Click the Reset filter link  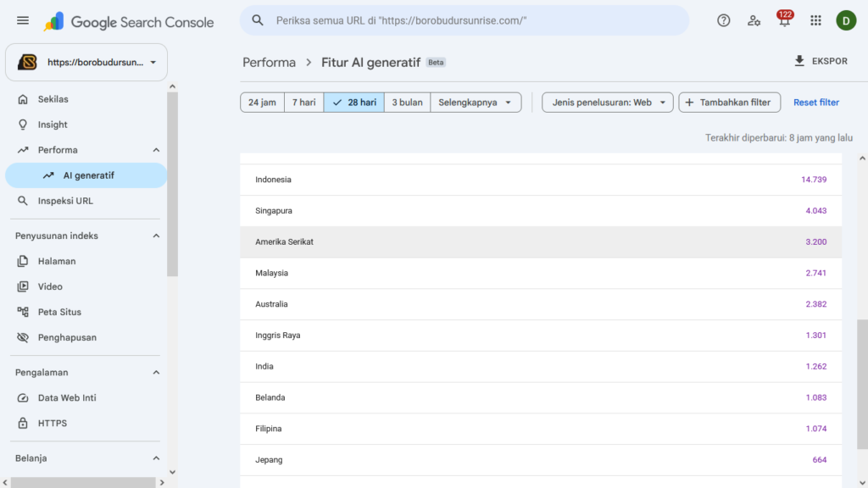816,103
